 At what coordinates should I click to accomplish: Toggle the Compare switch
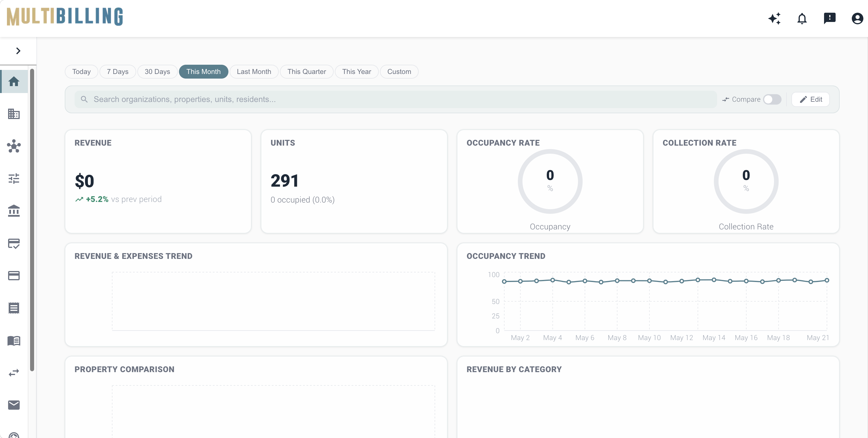[x=772, y=99]
